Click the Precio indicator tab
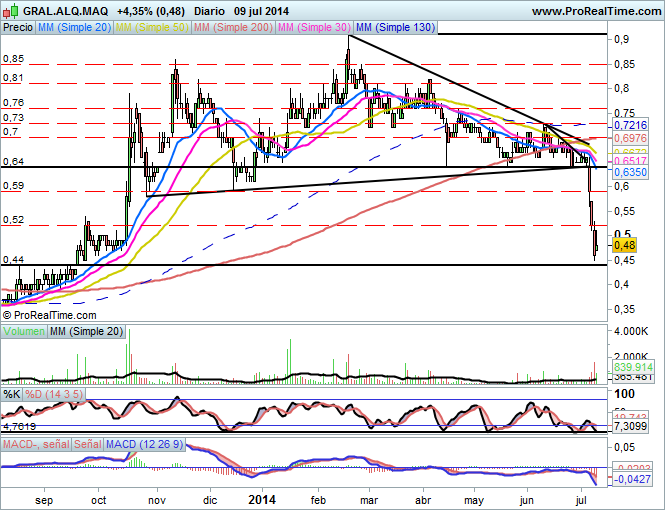 point(18,28)
